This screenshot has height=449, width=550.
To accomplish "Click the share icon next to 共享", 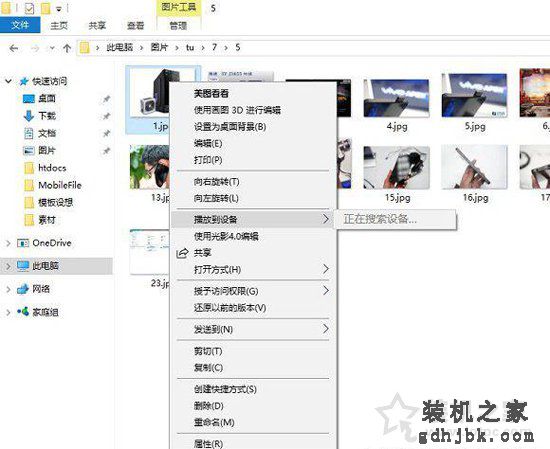I will pos(182,253).
